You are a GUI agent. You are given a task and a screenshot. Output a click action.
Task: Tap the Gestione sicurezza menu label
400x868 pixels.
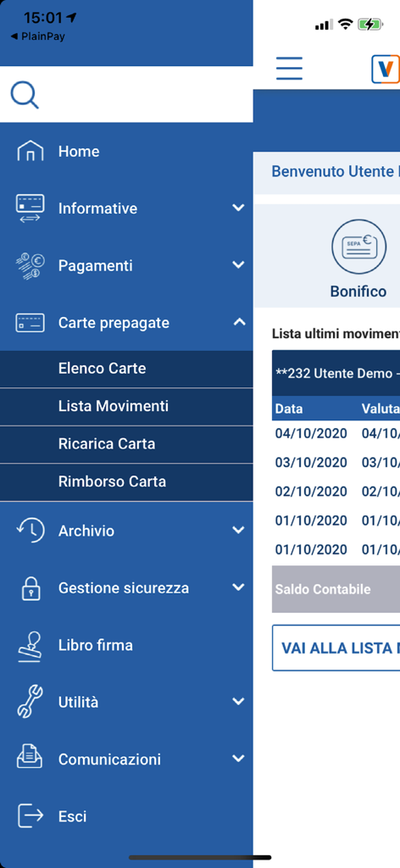124,588
